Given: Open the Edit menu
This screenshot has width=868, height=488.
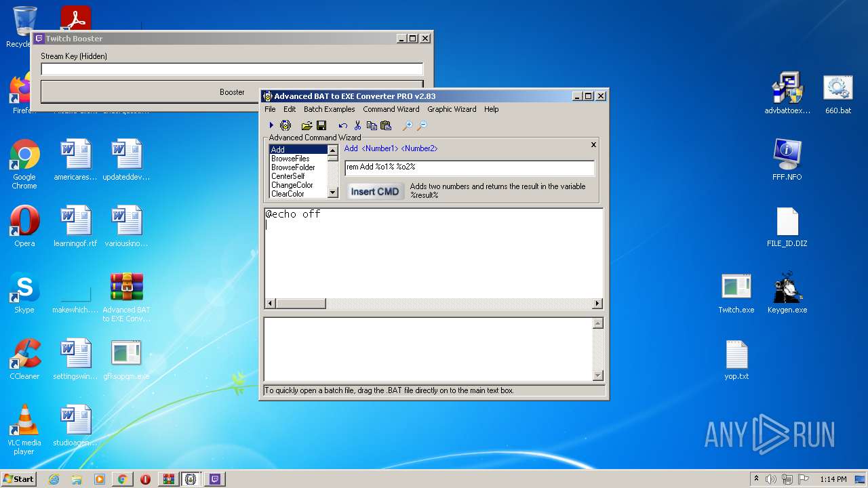Looking at the screenshot, I should (x=290, y=109).
